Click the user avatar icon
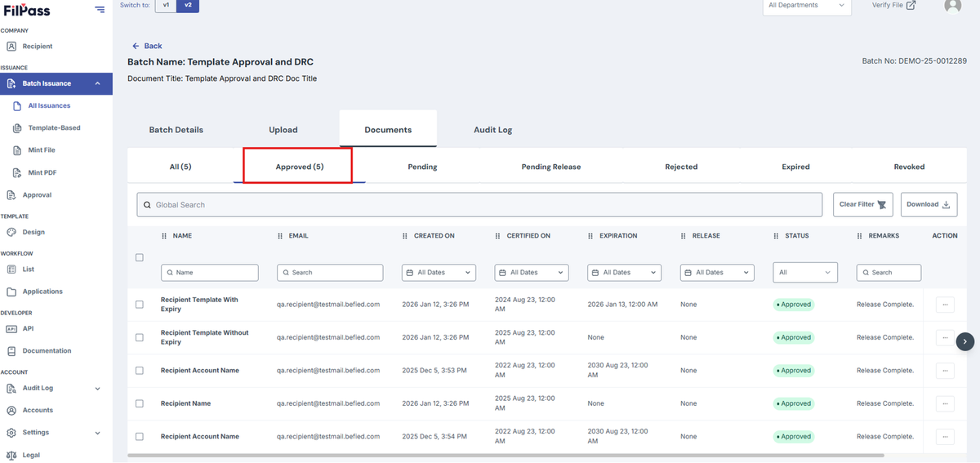Viewport: 980px width, 463px height. [x=952, y=5]
